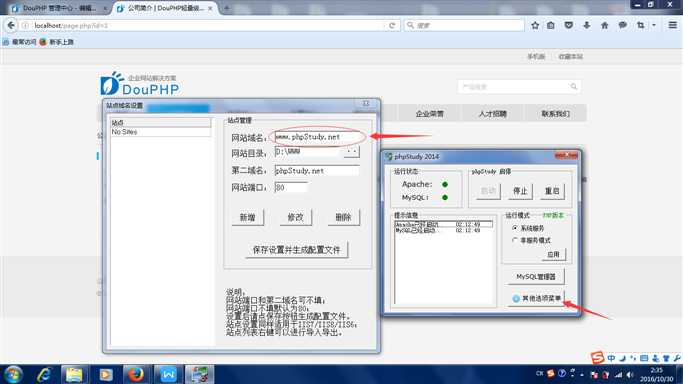Click 新增 to add a site
683x384 pixels.
point(247,217)
